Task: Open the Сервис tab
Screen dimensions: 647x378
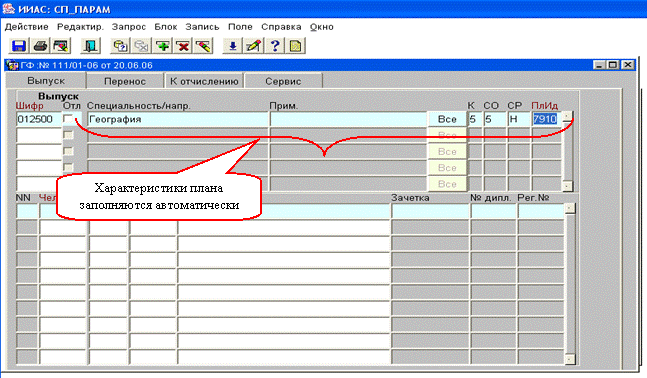Action: pyautogui.click(x=283, y=81)
